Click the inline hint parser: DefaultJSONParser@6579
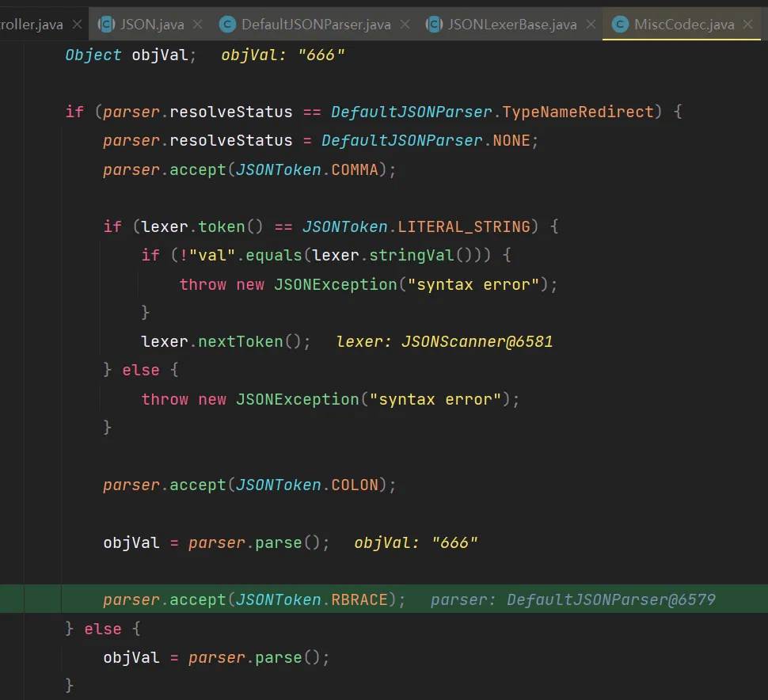 (572, 599)
